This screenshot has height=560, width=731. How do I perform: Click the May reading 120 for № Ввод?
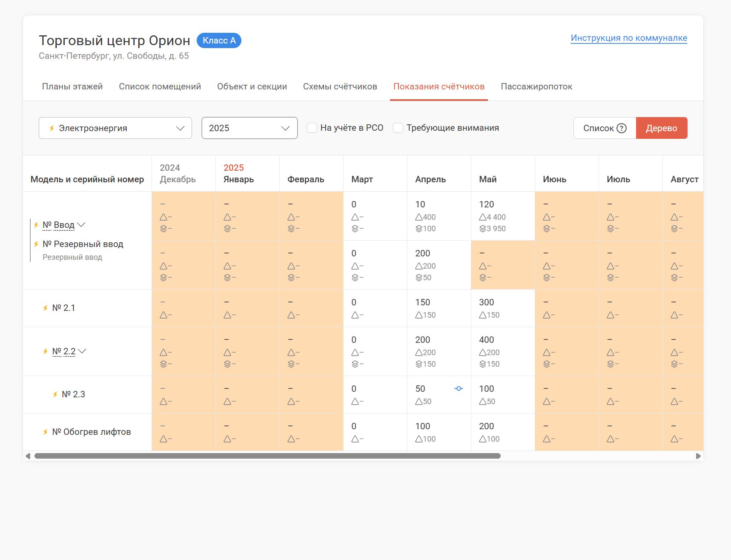coord(487,204)
